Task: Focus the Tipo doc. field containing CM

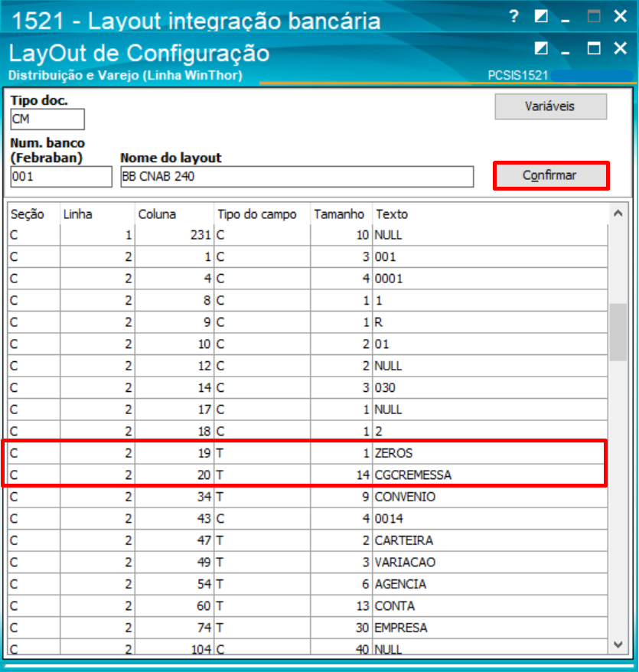Action: coord(47,119)
